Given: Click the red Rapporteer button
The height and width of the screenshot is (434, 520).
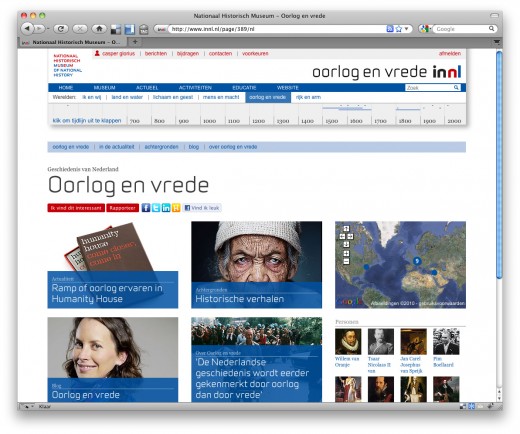Looking at the screenshot, I should point(122,208).
